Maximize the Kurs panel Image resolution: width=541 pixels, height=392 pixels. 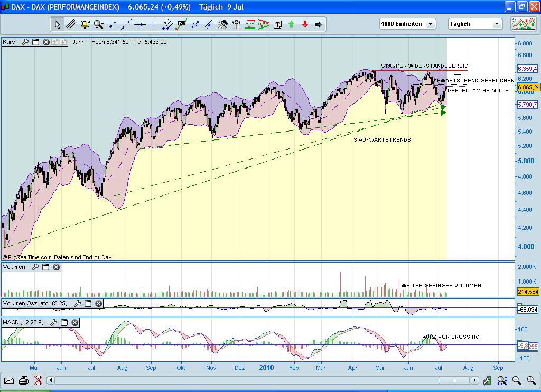[35, 42]
